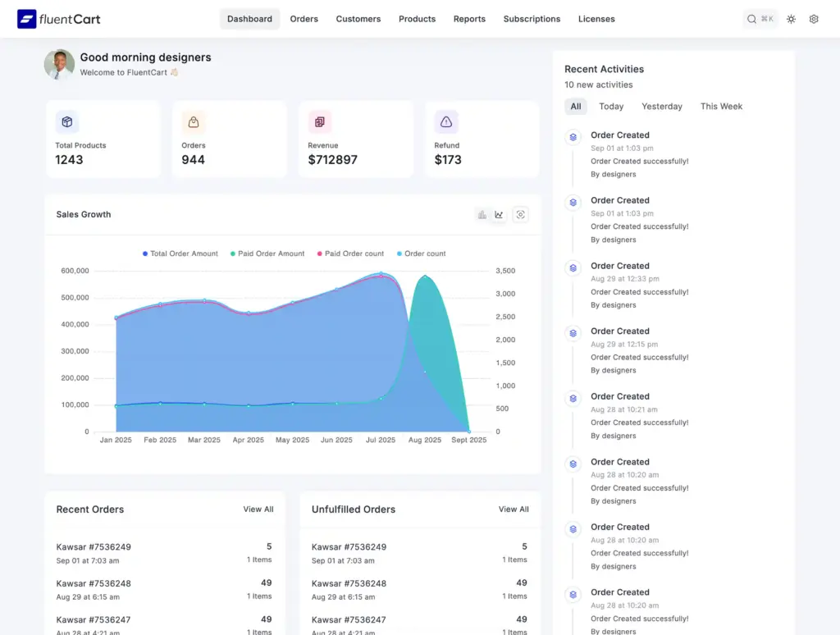Filter activities by Yesterday tab
The image size is (840, 635).
(x=661, y=107)
